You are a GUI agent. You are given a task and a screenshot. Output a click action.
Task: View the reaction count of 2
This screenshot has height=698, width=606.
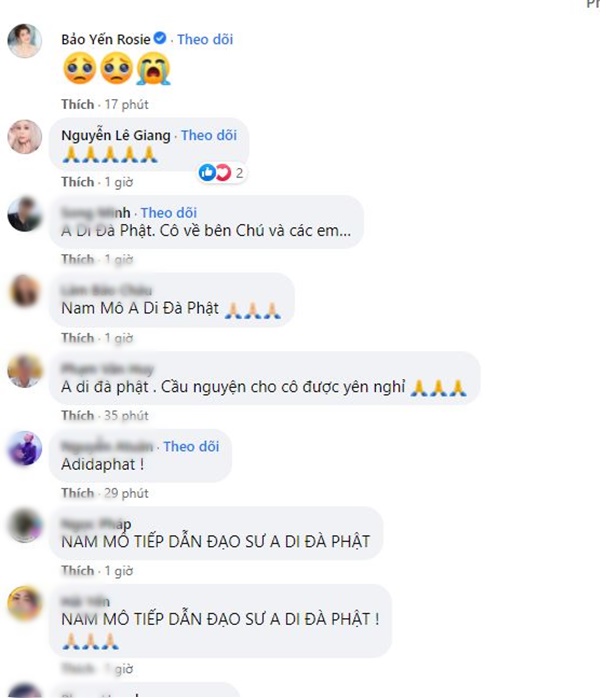coord(239,173)
